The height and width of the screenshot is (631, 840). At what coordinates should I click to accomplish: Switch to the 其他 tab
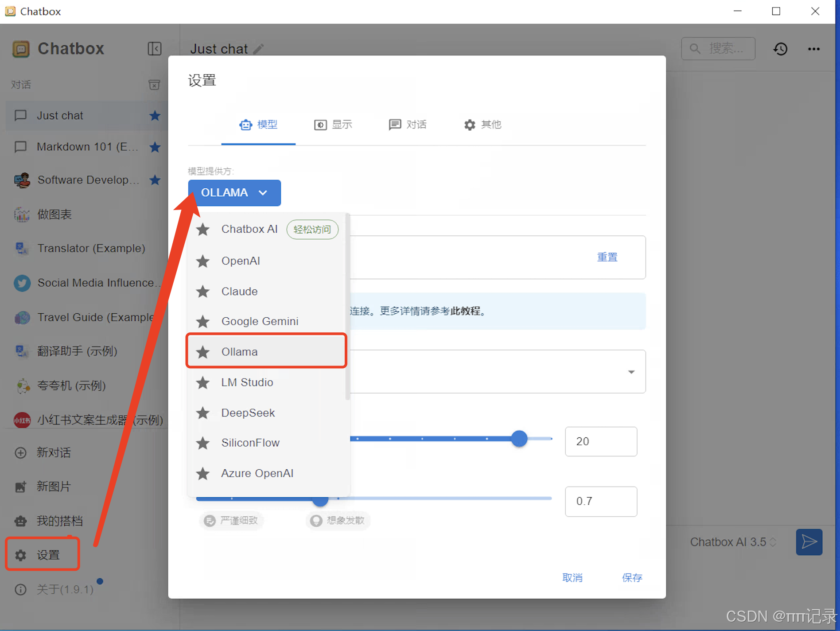point(482,125)
